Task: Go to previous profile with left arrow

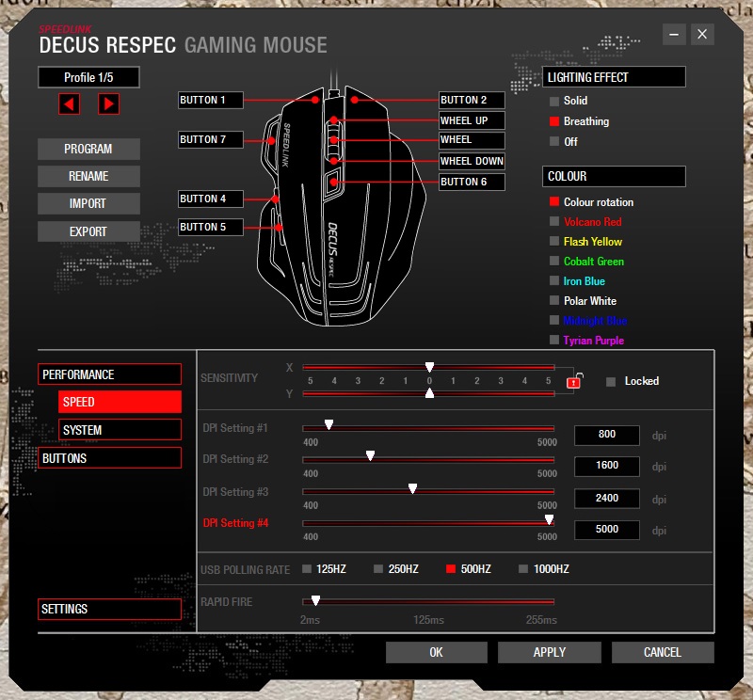Action: [69, 103]
